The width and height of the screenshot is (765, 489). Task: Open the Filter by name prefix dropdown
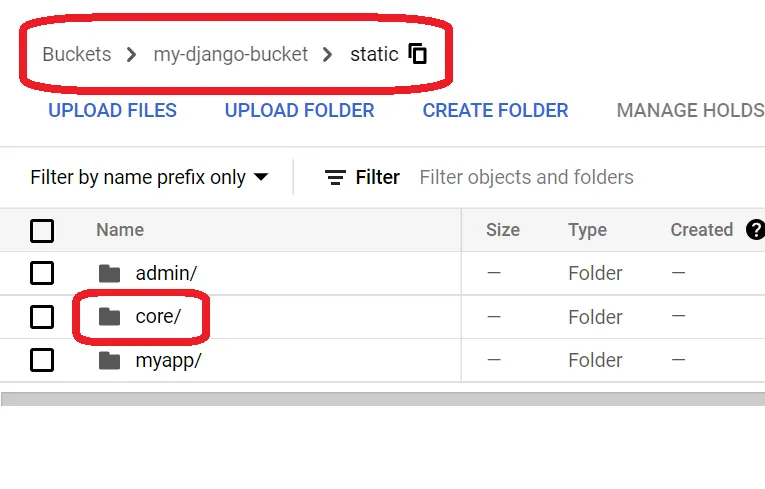point(149,178)
